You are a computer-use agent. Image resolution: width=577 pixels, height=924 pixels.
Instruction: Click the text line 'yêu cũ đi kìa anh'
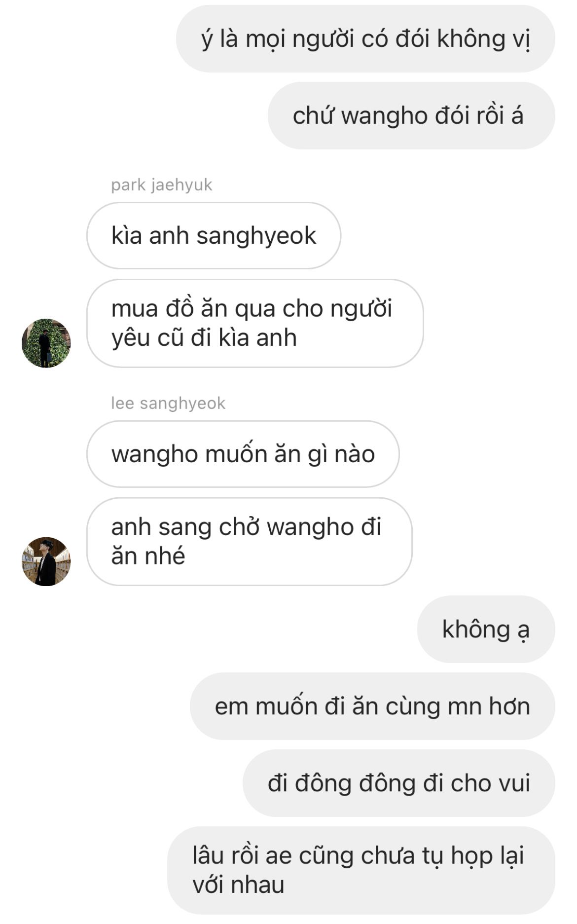click(x=204, y=338)
